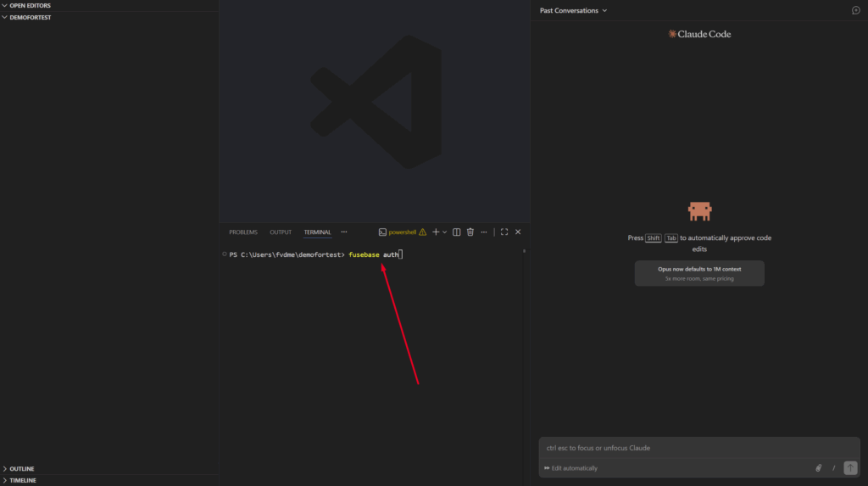Split the terminal pane

457,232
